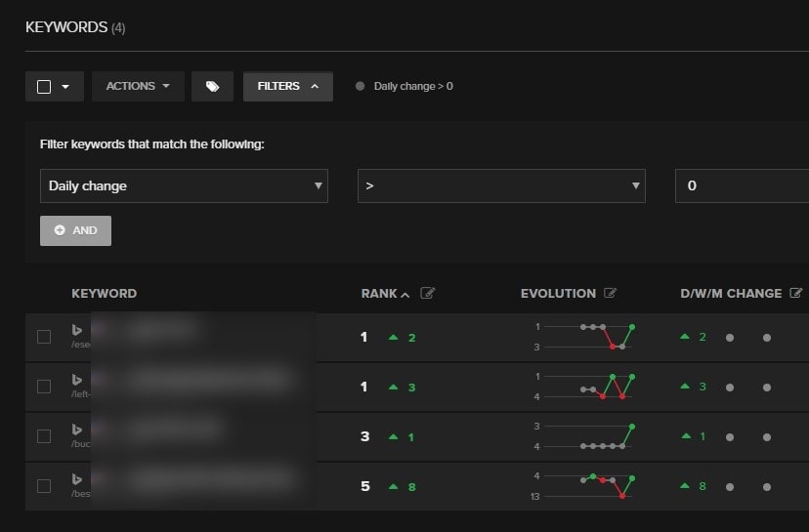Click green up arrow beside rank change 8

click(393, 486)
